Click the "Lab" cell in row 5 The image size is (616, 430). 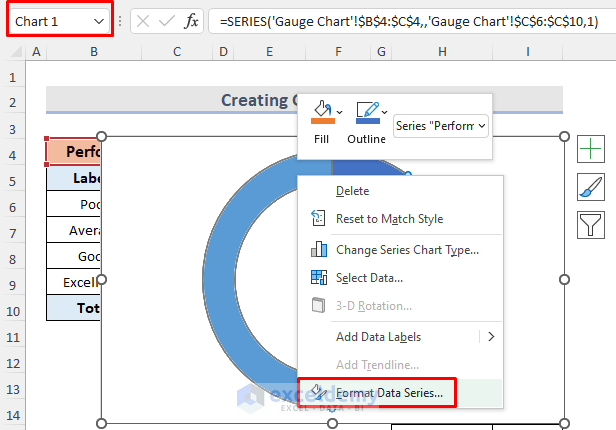pos(73,178)
